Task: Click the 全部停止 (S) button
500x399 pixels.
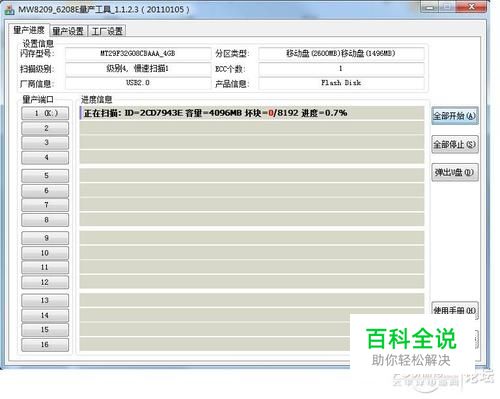Action: pos(455,144)
